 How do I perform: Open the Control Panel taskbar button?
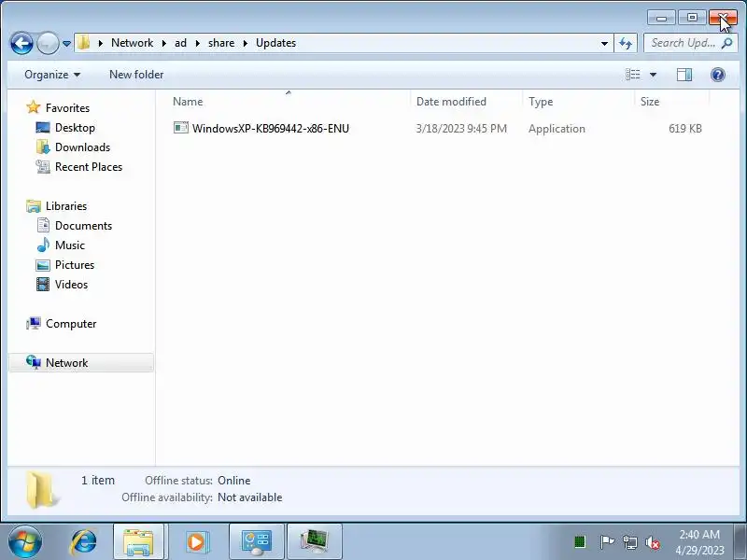256,542
